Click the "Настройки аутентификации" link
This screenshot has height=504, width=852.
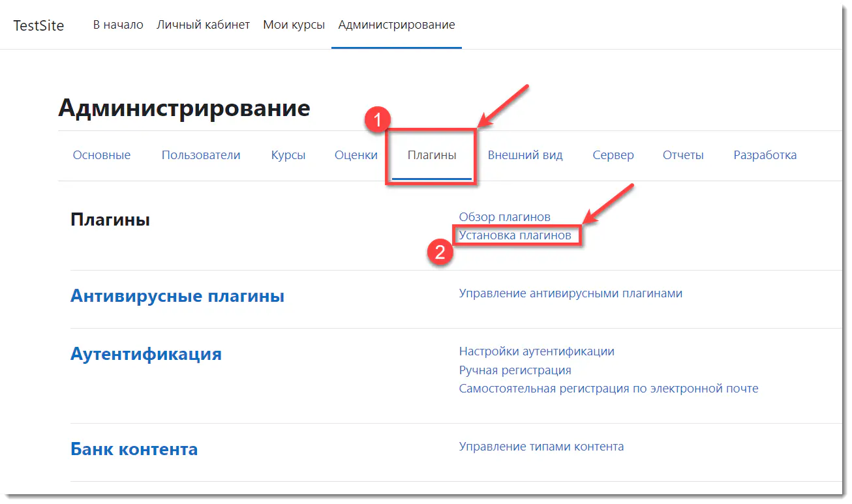point(536,351)
